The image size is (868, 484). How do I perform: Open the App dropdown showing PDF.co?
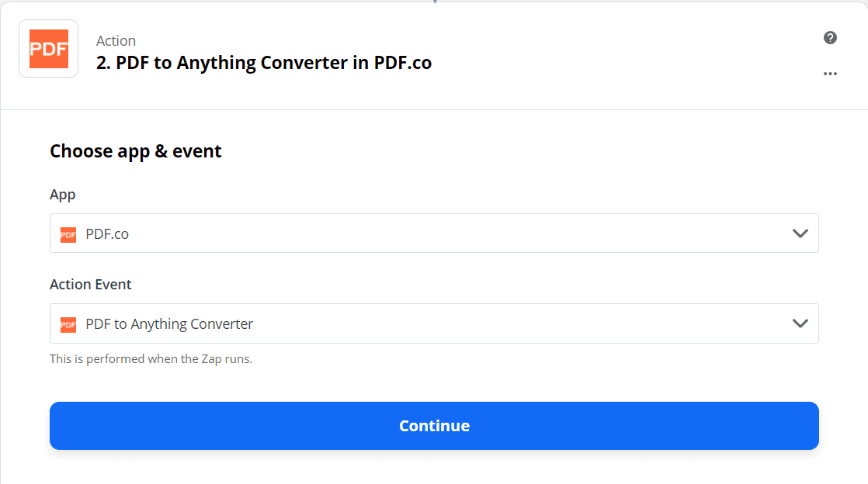434,233
